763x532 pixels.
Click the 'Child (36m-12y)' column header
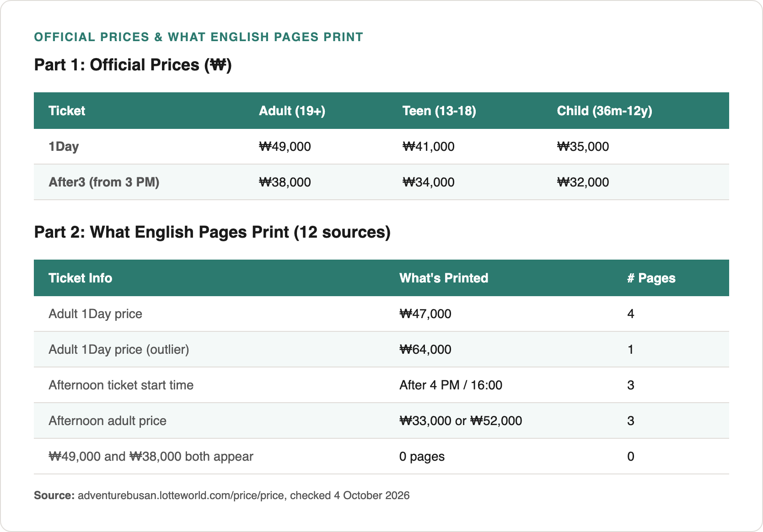pyautogui.click(x=604, y=111)
